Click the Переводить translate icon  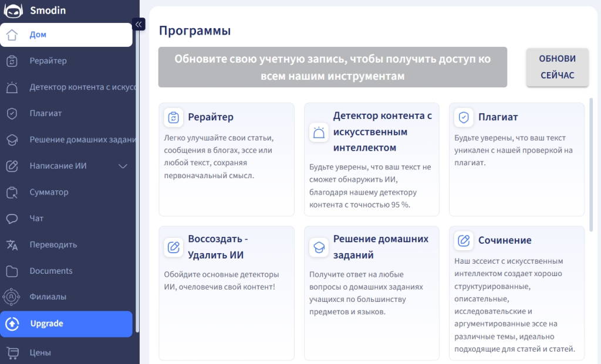pos(12,244)
